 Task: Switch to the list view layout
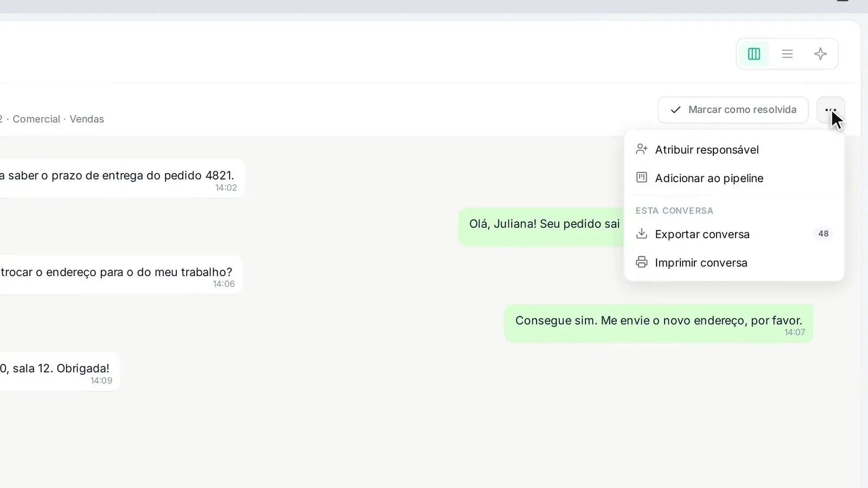coord(787,54)
